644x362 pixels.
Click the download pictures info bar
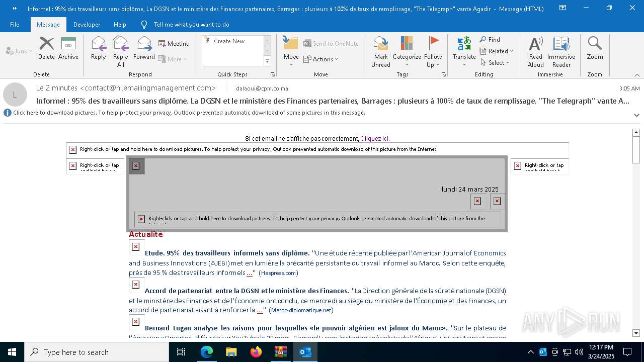[189, 113]
